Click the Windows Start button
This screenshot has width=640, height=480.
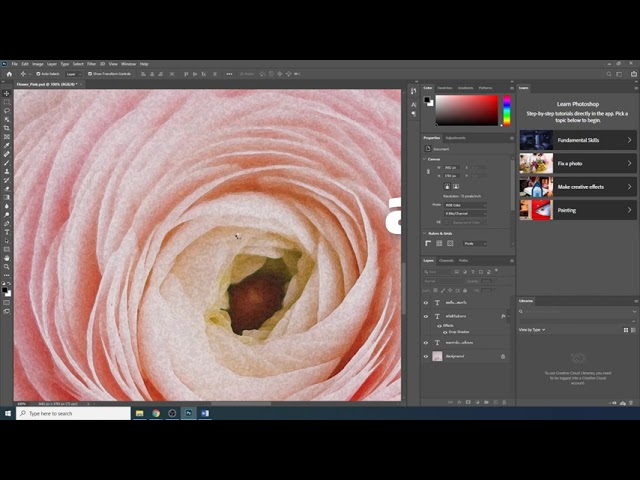8,413
